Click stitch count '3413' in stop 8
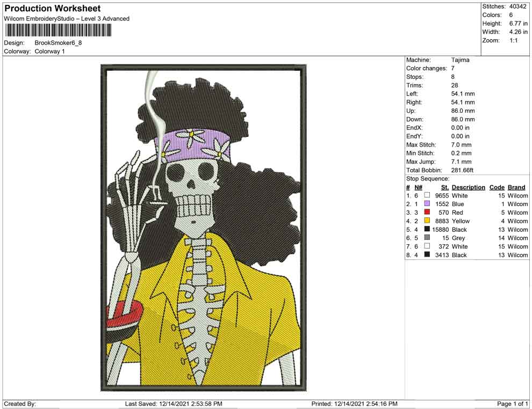532x409 pixels. 442,255
